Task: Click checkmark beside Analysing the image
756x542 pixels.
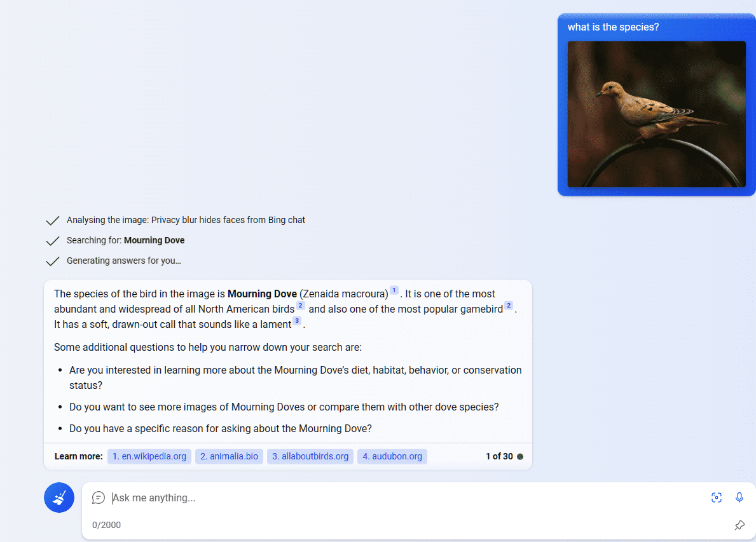Action: click(53, 220)
